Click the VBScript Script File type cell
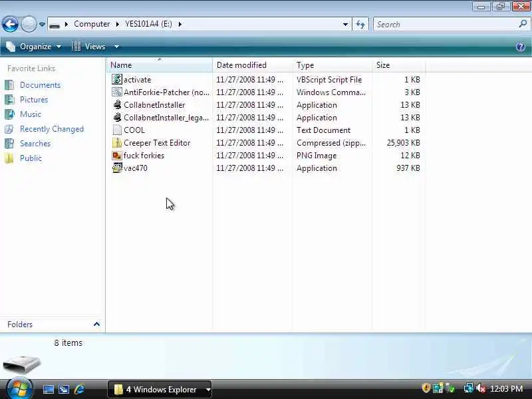The image size is (532, 399). [x=329, y=80]
